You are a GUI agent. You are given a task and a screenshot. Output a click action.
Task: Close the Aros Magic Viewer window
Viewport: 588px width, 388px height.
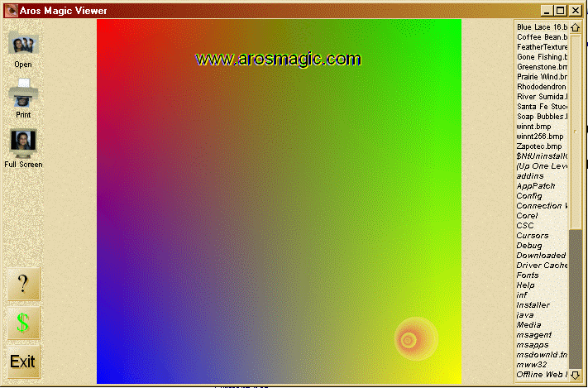coord(575,11)
